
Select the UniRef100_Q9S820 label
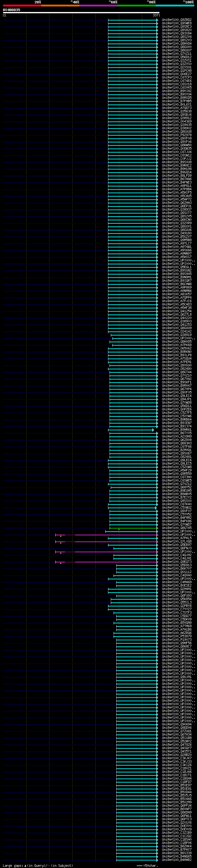(176, 30)
